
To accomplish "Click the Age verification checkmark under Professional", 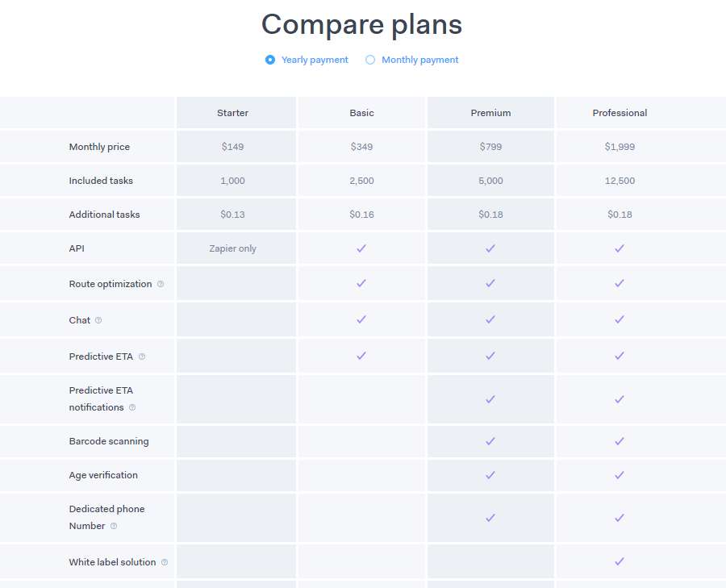I will coord(620,475).
